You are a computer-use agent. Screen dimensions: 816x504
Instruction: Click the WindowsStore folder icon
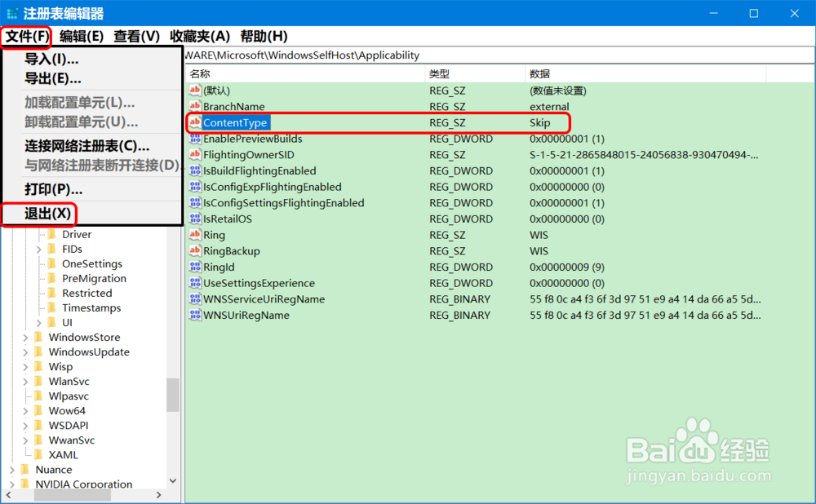click(38, 337)
